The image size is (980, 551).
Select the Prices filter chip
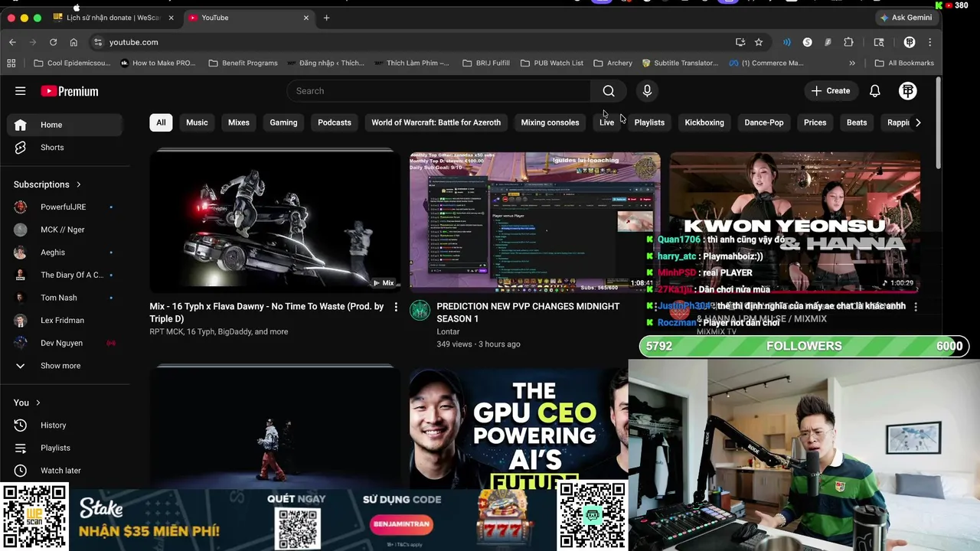click(815, 122)
